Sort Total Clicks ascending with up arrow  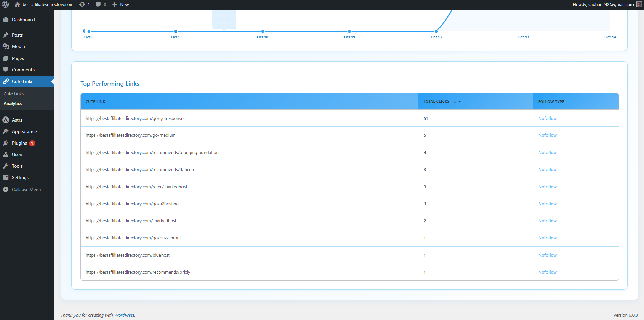[x=455, y=101]
